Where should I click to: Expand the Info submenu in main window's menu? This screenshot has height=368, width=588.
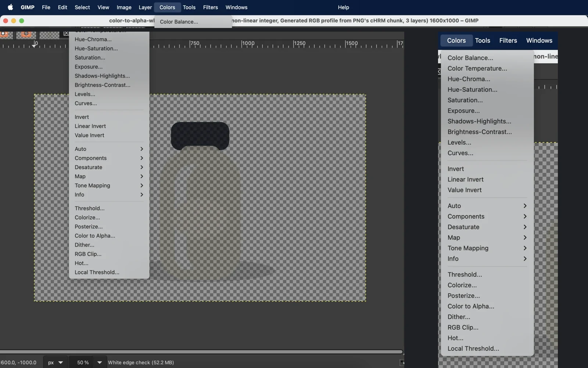point(109,195)
